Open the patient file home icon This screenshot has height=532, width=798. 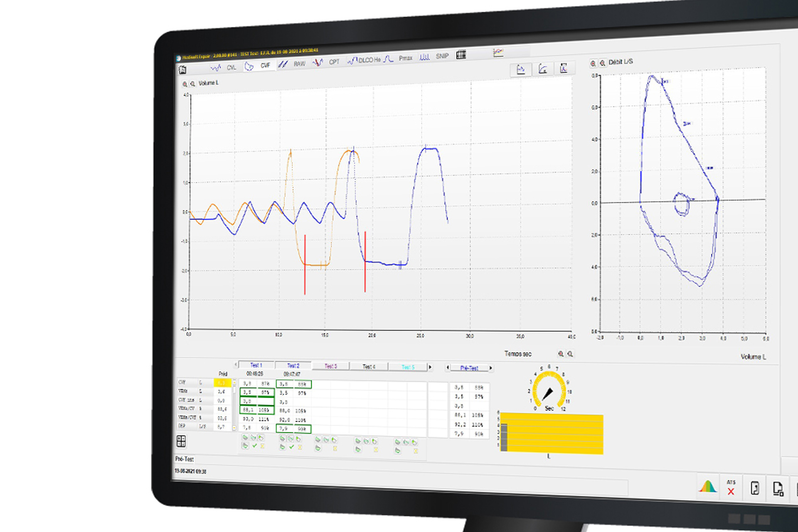tap(182, 69)
